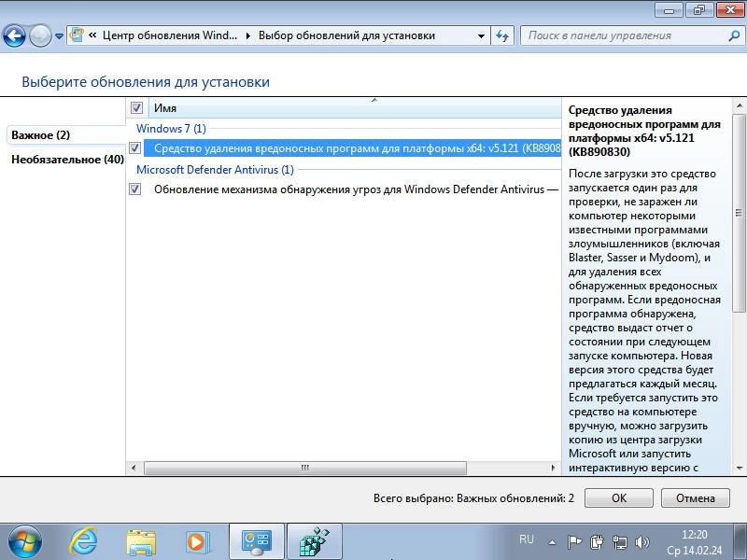Open the address bar history dropdown arrow
Screen dimensions: 747x560
(481, 36)
